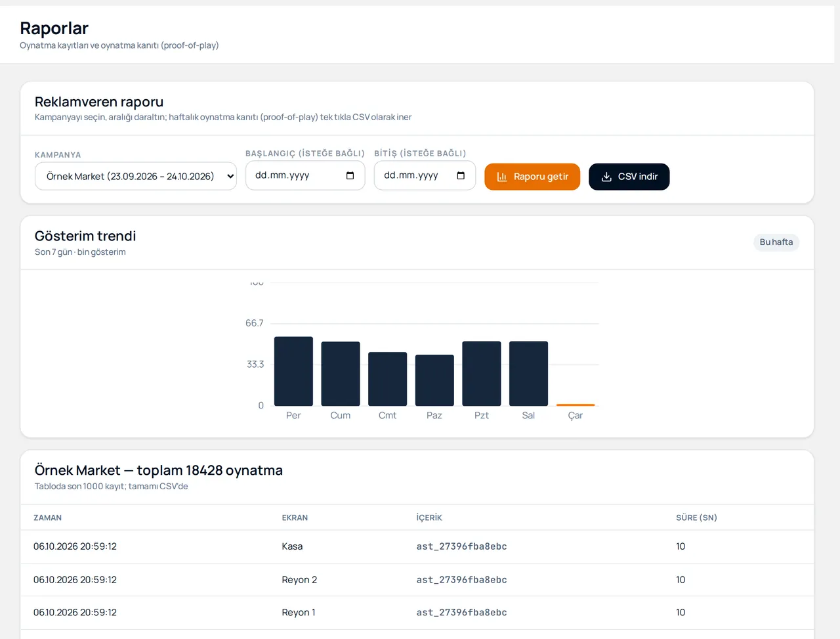Click the Paz bar in the chart
This screenshot has width=840, height=639.
click(434, 380)
